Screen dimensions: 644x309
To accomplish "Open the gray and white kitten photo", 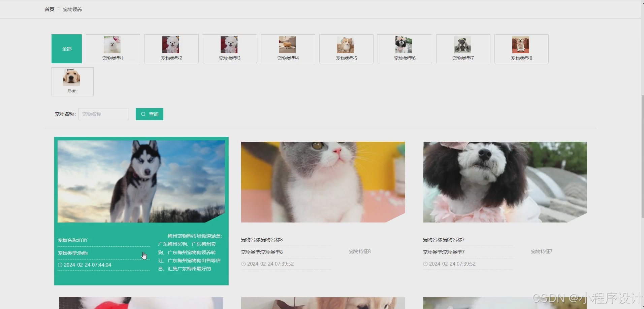I will coord(323,182).
